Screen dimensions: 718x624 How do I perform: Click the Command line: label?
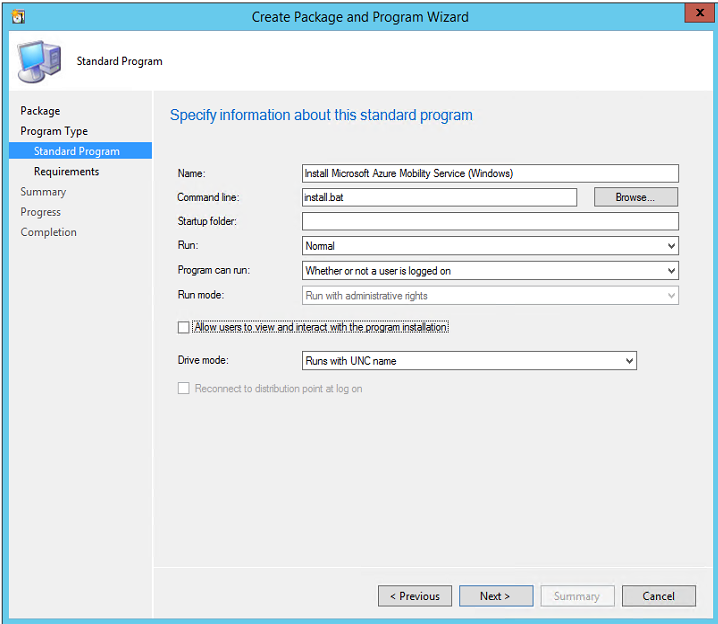pos(208,197)
